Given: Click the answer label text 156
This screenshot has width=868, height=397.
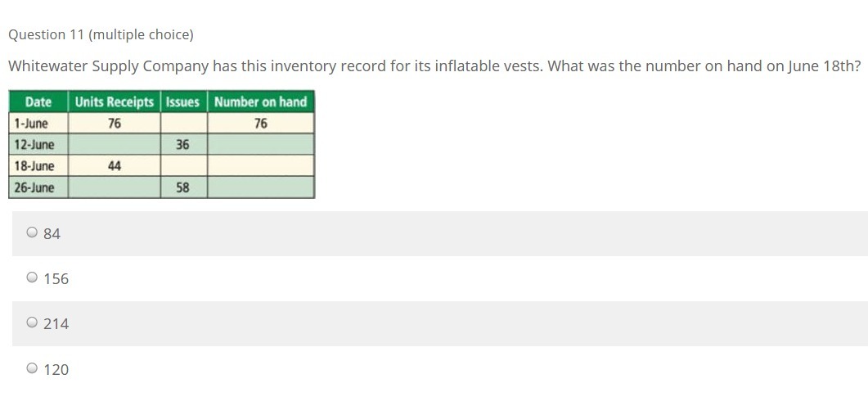Looking at the screenshot, I should coord(56,279).
